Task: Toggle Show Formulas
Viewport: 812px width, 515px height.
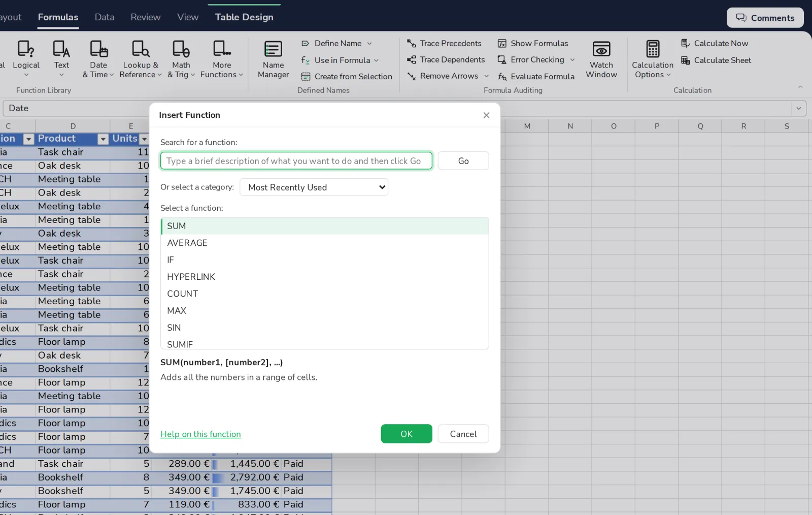Action: (533, 44)
